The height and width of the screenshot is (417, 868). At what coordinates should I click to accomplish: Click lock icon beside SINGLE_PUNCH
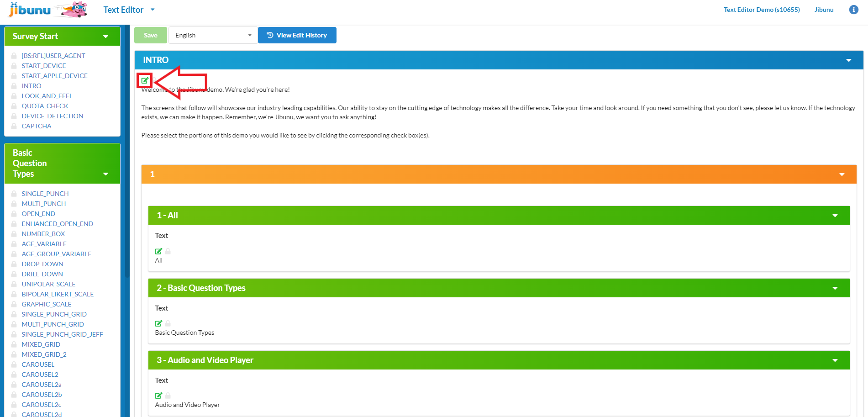point(14,194)
